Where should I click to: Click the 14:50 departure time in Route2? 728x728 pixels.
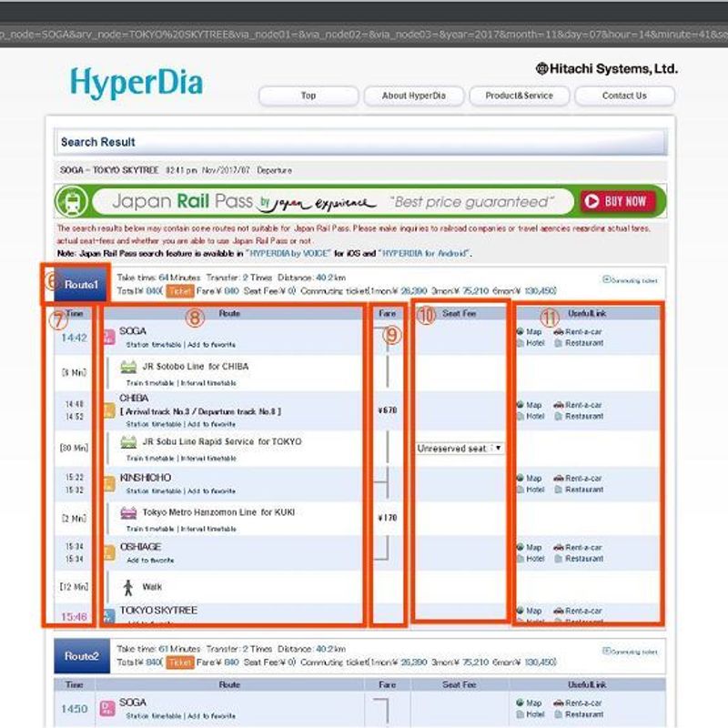click(75, 709)
